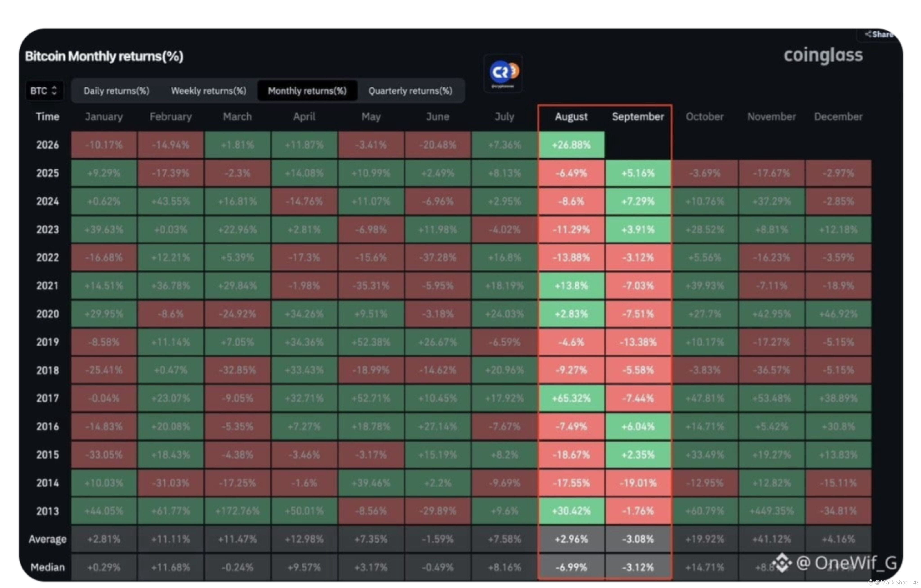Click the -33.05% January 2015 cell
Screen dimensions: 921x588
104,455
